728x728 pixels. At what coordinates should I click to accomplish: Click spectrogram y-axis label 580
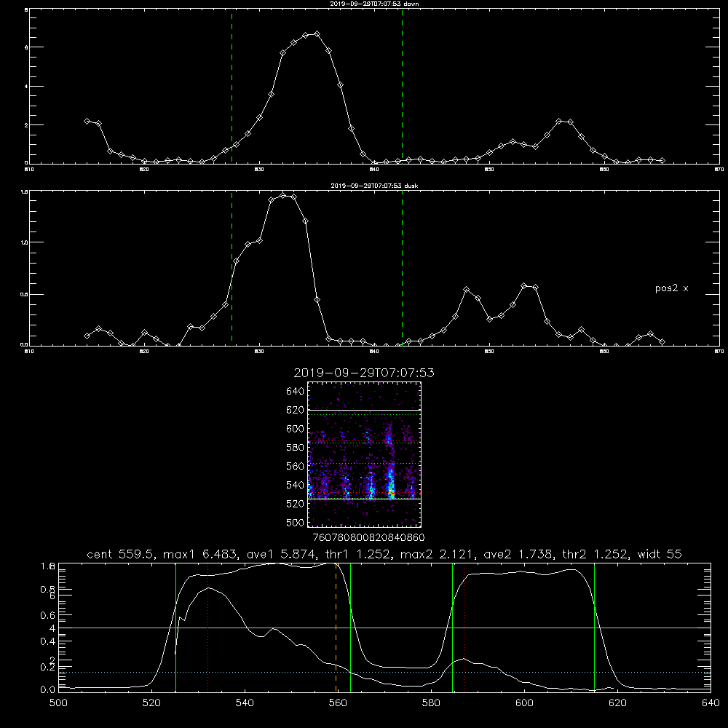[x=296, y=448]
